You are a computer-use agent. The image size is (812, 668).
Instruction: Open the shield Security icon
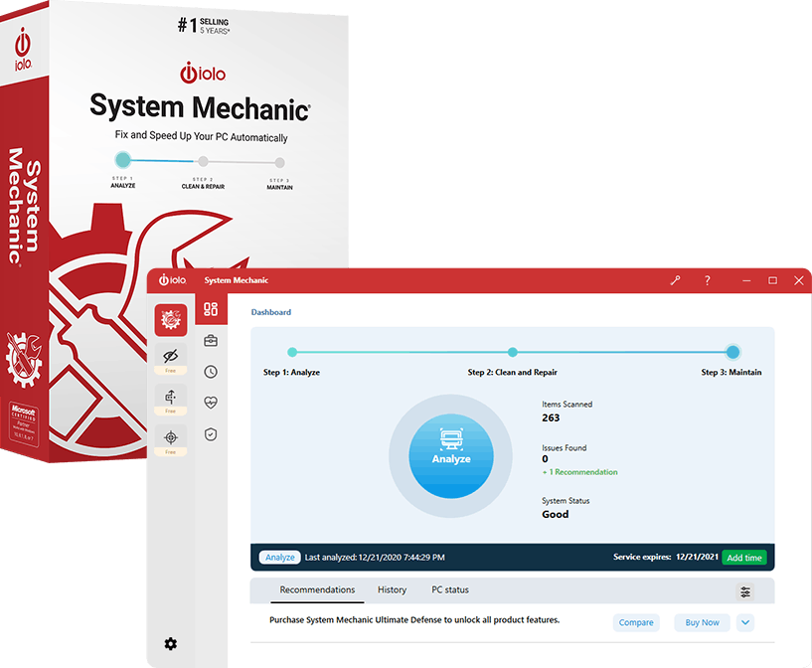[211, 434]
